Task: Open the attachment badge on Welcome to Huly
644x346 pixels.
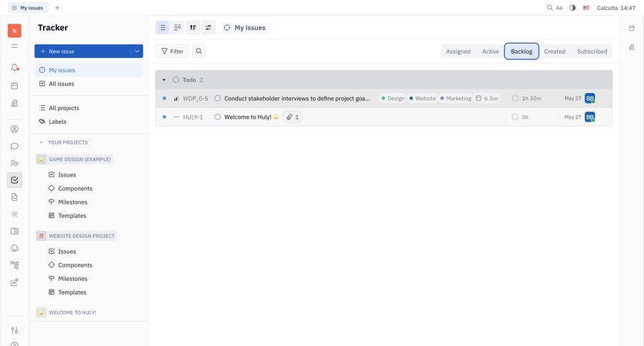Action: (x=293, y=117)
